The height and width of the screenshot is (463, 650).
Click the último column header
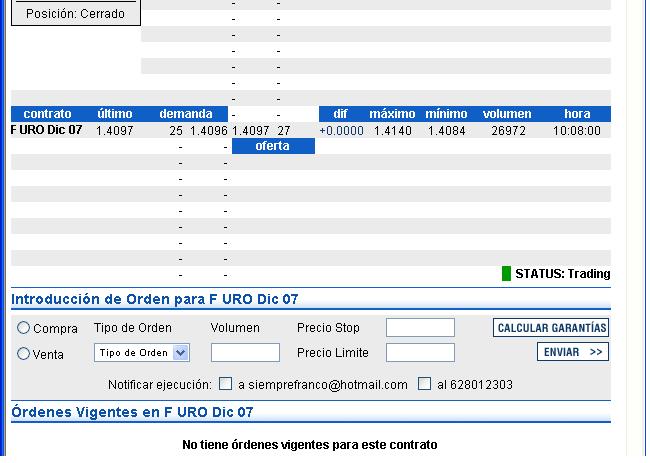click(x=115, y=114)
